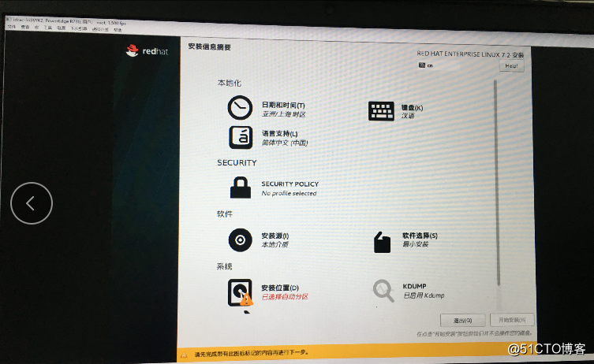Select 日期和时间(T) label
Image resolution: width=594 pixels, height=364 pixels.
(283, 106)
